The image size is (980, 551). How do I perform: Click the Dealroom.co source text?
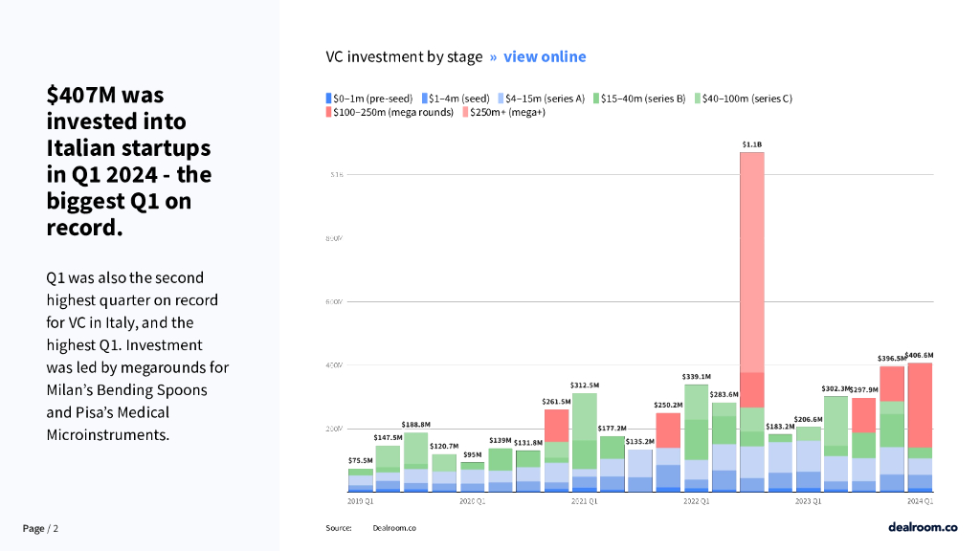pos(394,528)
